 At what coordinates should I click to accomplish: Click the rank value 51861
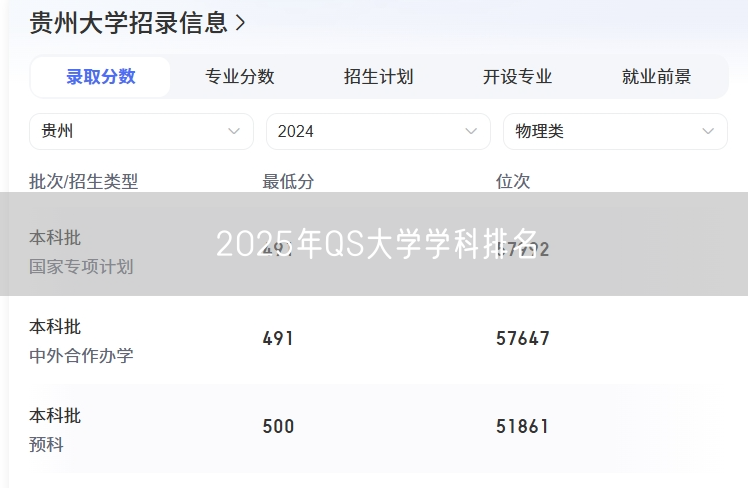click(x=522, y=426)
